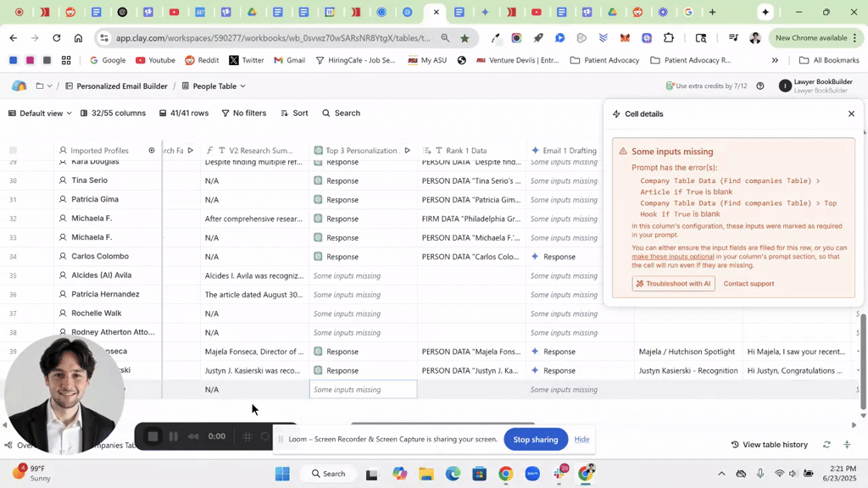Viewport: 868px width, 488px height.
Task: Follow the 'make these inputs optional' link
Action: click(x=672, y=257)
